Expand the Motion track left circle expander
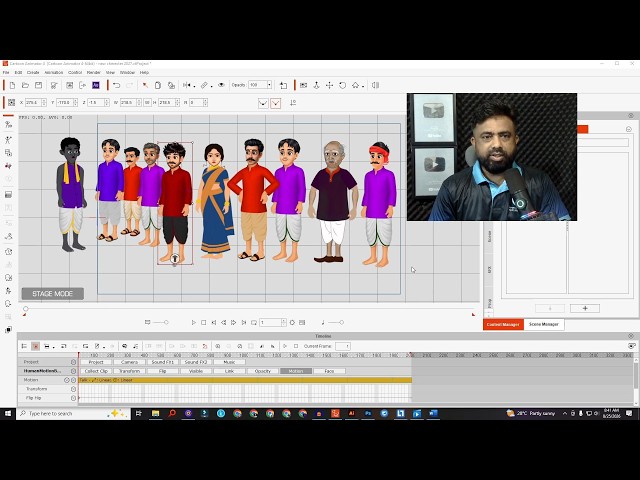Screen dimensions: 640x480 pos(67,380)
